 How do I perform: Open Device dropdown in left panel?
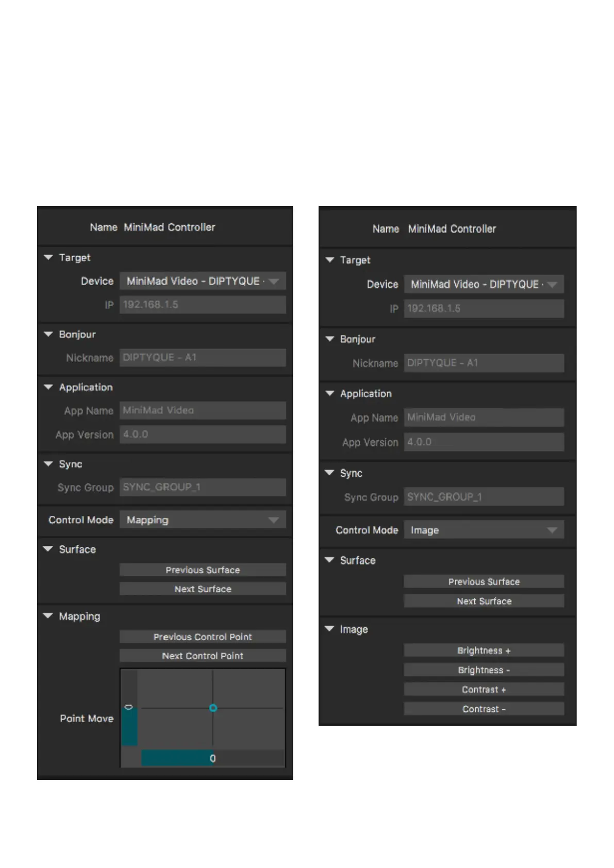(203, 281)
